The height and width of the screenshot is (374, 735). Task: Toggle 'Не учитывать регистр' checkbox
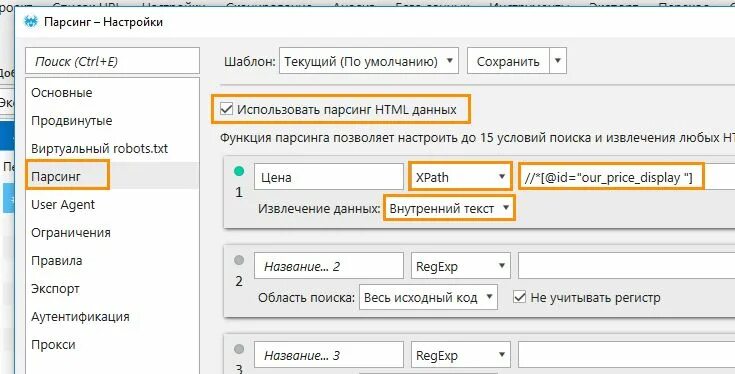(519, 297)
